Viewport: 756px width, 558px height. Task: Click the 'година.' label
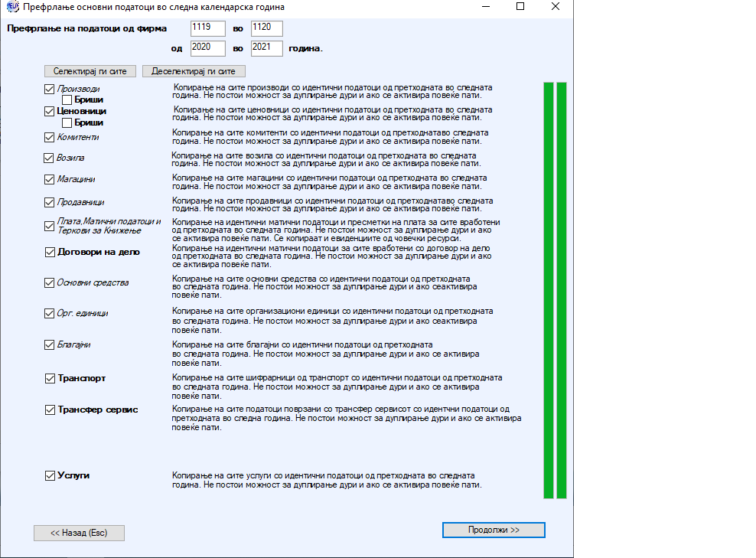[305, 49]
